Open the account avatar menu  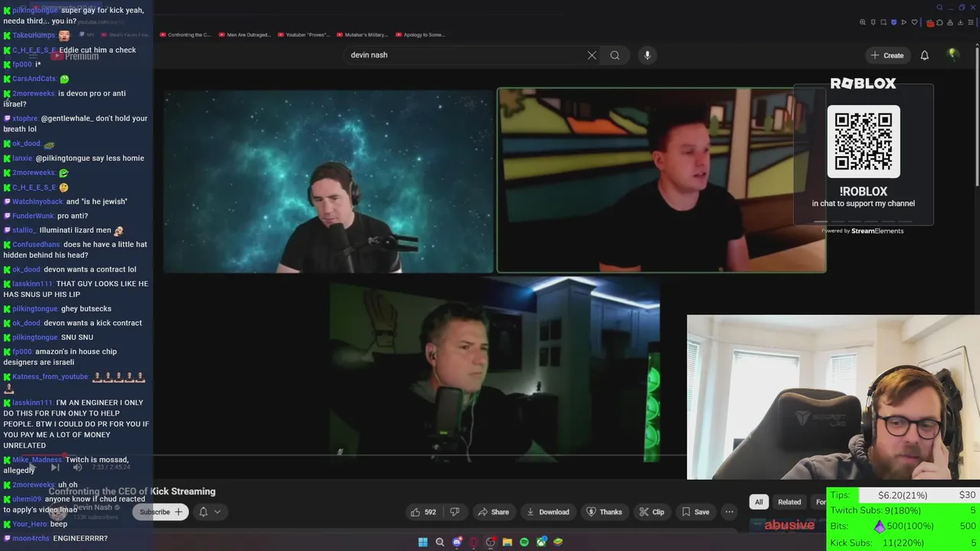952,55
